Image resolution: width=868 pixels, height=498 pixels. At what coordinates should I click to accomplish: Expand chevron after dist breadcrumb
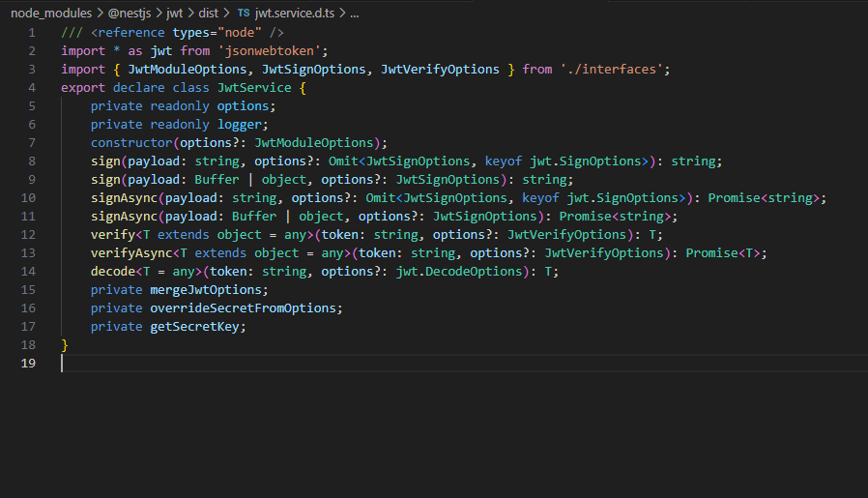click(226, 14)
